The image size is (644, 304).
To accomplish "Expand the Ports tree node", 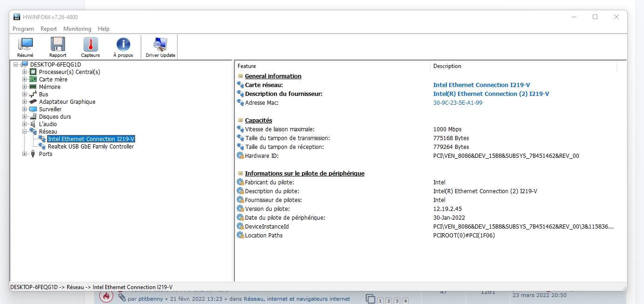I will [x=25, y=154].
